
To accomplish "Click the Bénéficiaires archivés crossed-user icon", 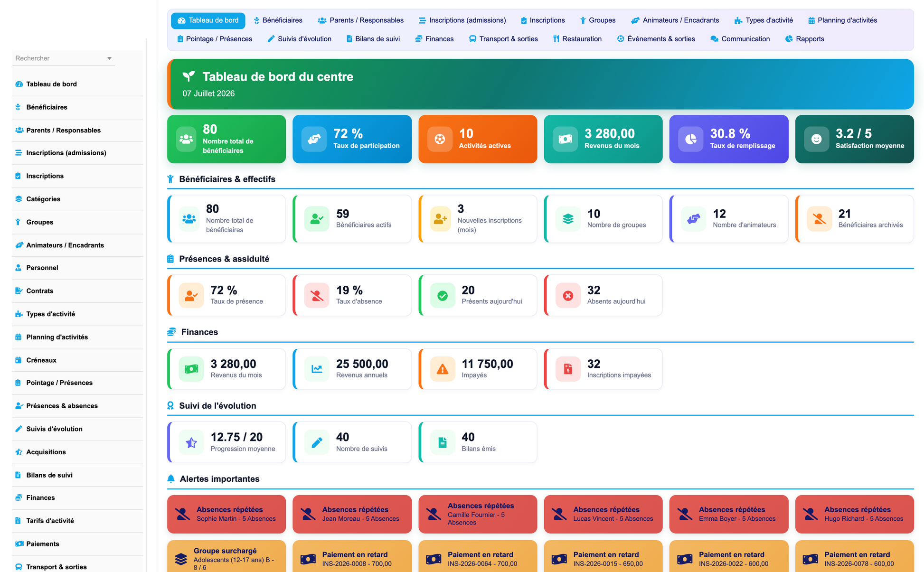I will 819,219.
